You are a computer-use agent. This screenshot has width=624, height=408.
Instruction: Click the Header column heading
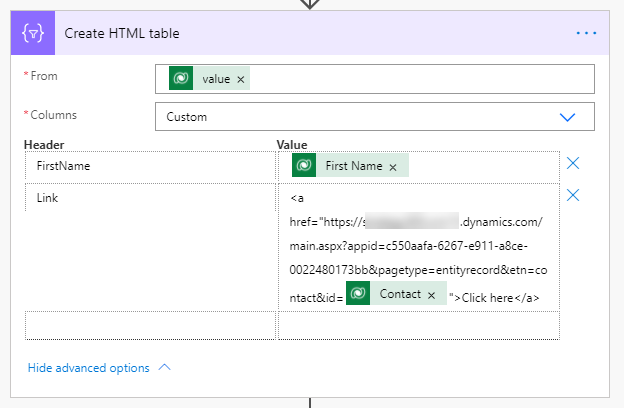(44, 144)
